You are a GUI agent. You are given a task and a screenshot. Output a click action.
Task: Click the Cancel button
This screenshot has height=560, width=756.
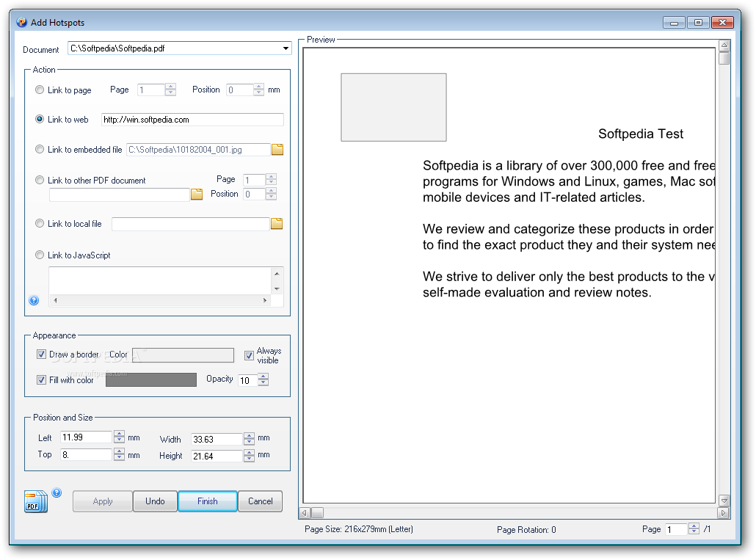[261, 501]
